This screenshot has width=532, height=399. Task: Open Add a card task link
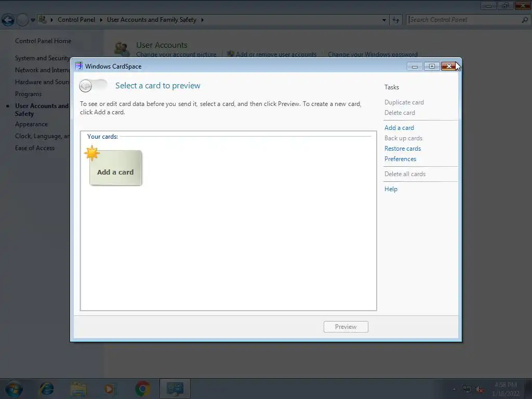tap(399, 128)
